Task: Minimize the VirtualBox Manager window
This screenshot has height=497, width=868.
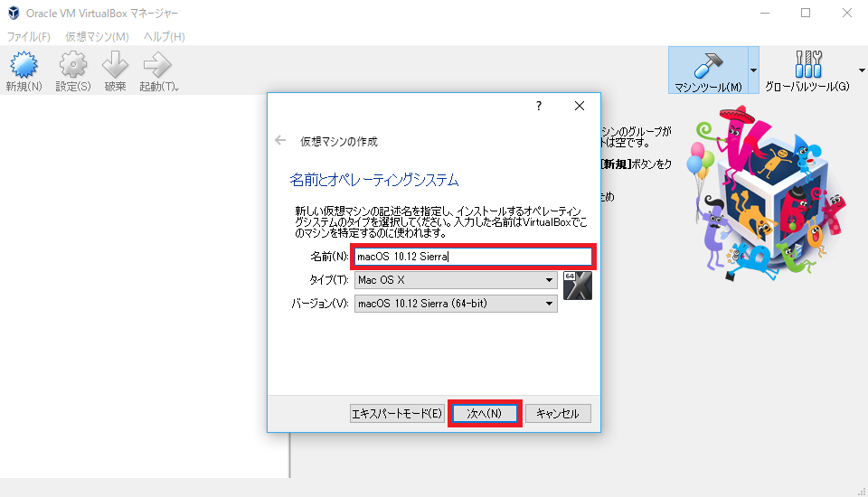Action: (765, 13)
